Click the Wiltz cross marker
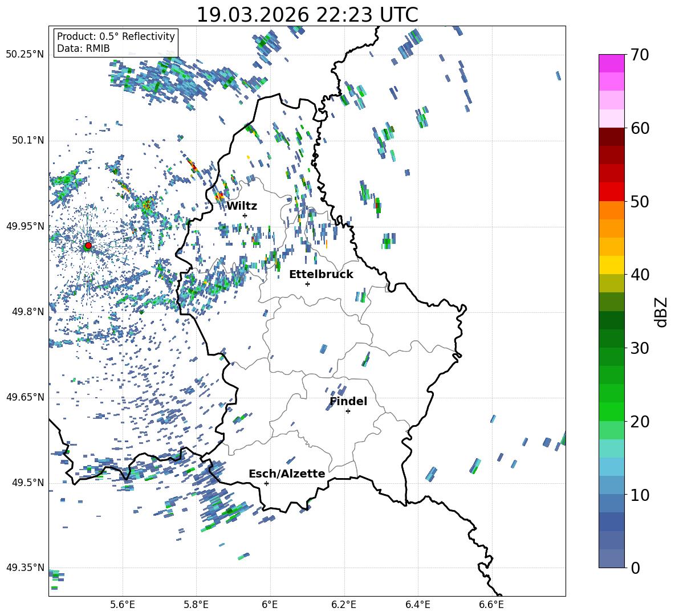The image size is (675, 616). coord(245,215)
